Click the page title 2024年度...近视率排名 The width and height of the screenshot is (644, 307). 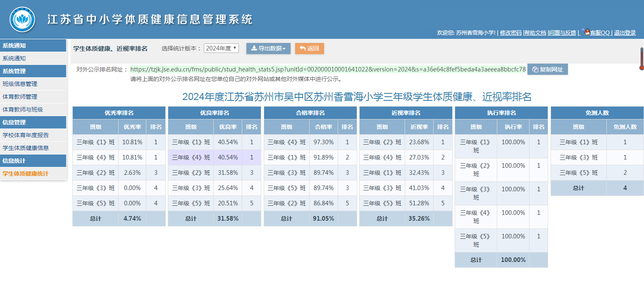[357, 97]
